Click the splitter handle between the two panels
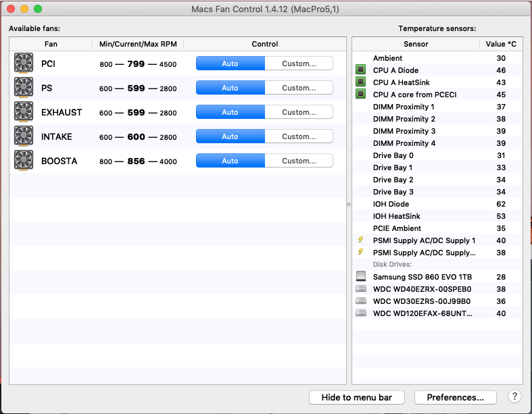Viewport: 532px width, 414px height. (349, 205)
